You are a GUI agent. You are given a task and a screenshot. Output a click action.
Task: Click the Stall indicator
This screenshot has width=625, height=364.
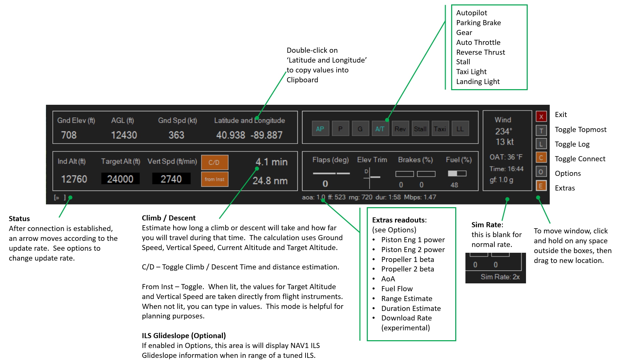[420, 129]
